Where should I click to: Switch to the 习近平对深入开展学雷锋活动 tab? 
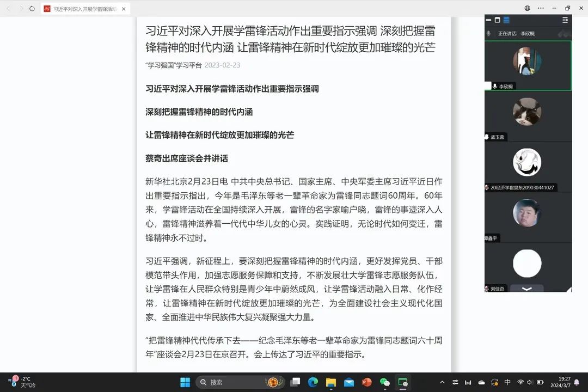coord(82,9)
